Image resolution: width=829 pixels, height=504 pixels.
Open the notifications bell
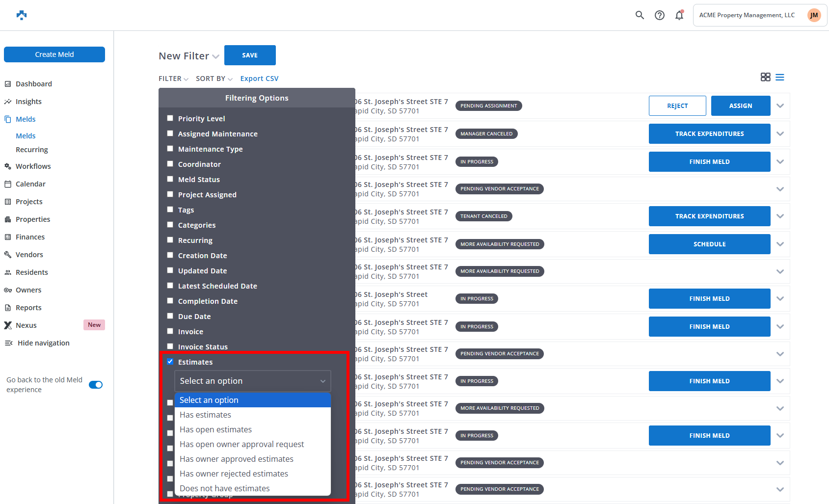coord(679,15)
